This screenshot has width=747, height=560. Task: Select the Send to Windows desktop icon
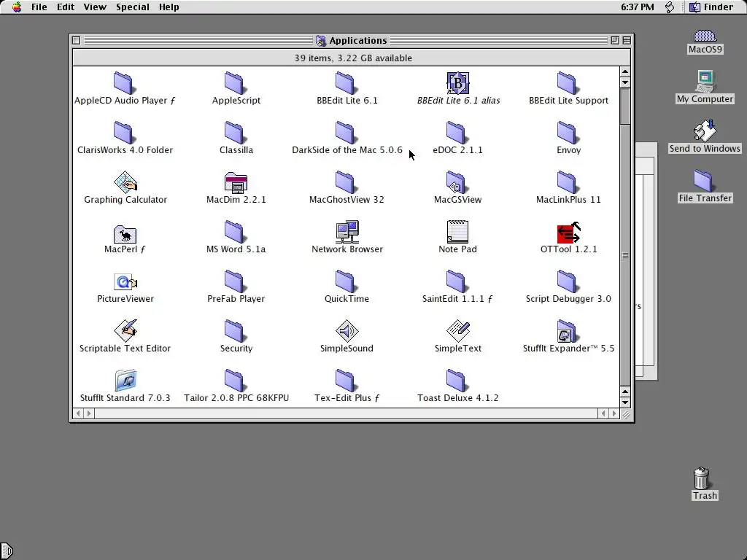point(705,131)
